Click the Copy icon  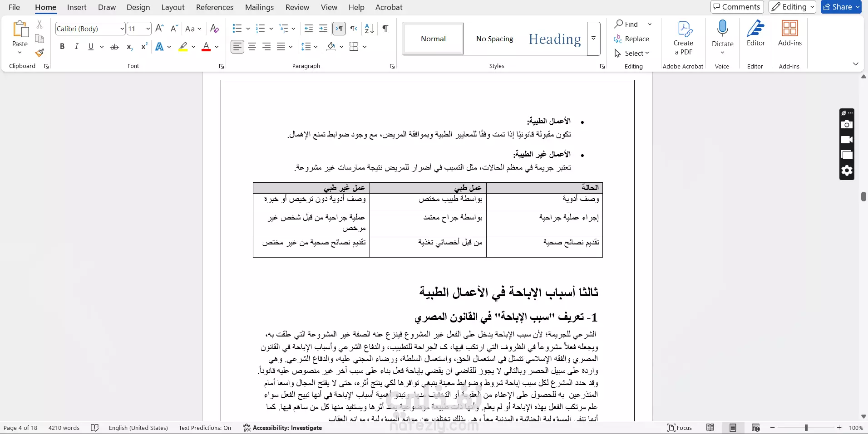pos(39,39)
